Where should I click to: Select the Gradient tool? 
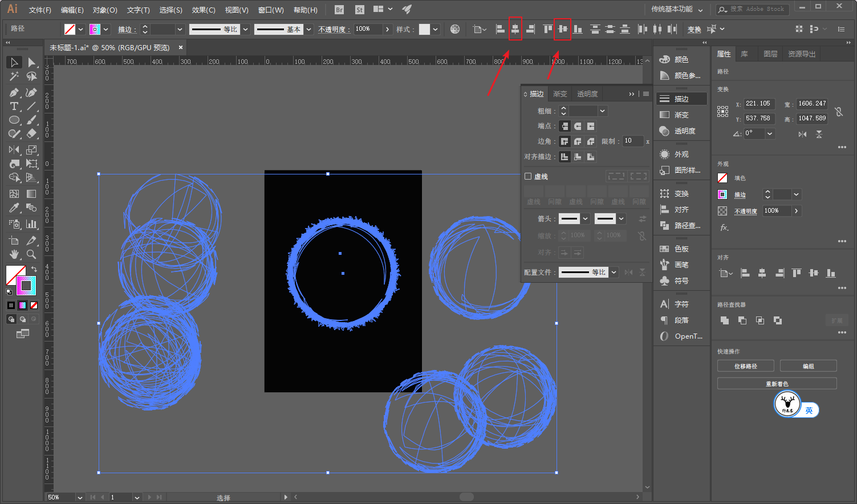tap(31, 194)
